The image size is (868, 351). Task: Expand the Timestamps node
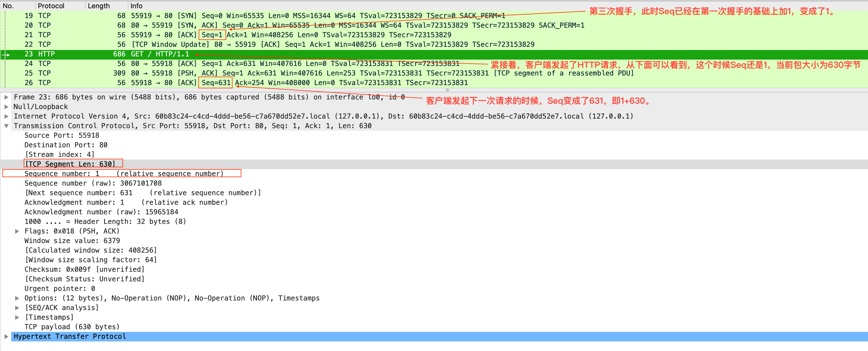[x=17, y=317]
